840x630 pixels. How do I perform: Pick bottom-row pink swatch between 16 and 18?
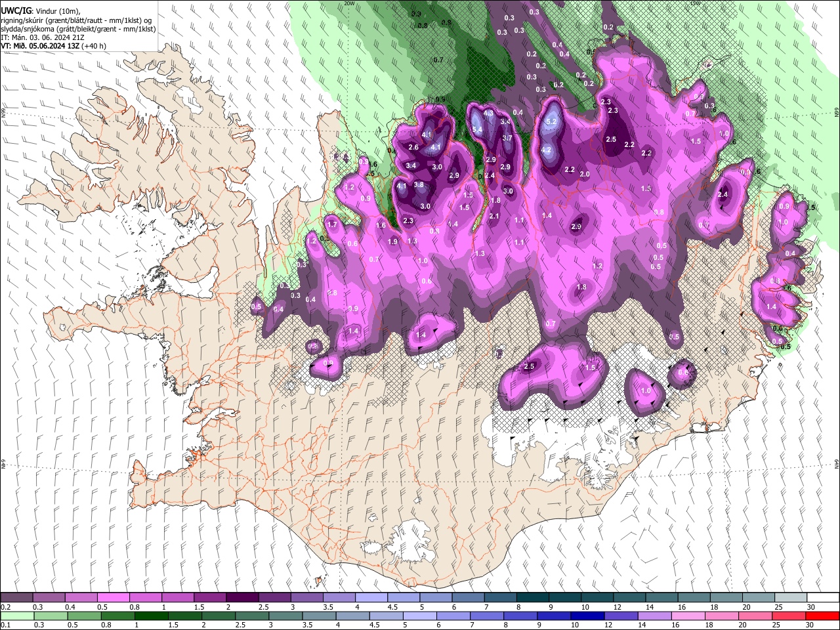(x=688, y=616)
